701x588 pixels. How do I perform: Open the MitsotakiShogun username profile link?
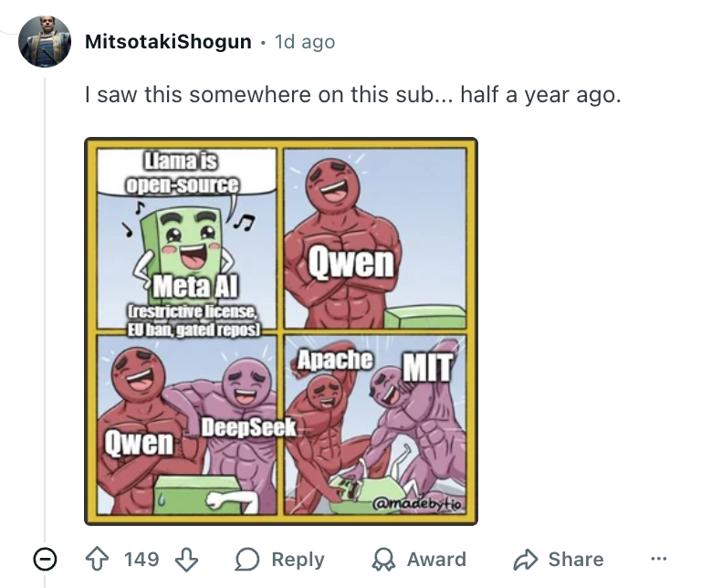pyautogui.click(x=168, y=42)
